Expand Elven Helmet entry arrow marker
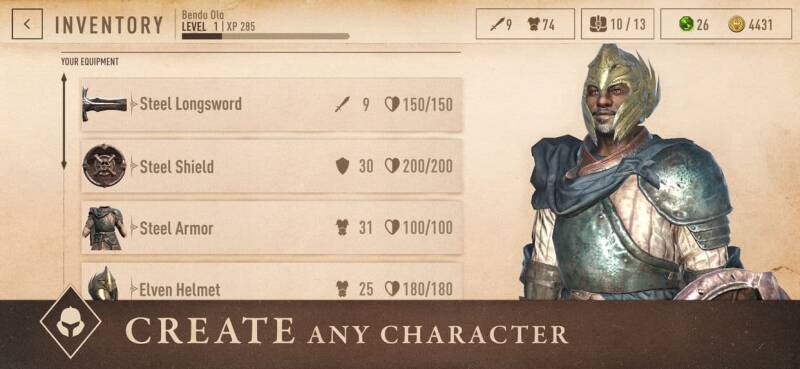Viewport: 800px width, 369px height. [x=134, y=289]
